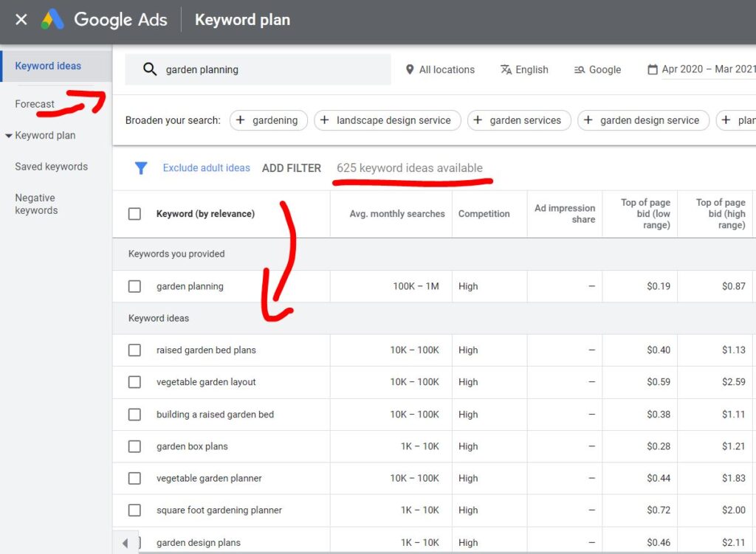Screen dimensions: 756x554
Task: Add the gardening keyword suggestion chip
Action: 269,120
